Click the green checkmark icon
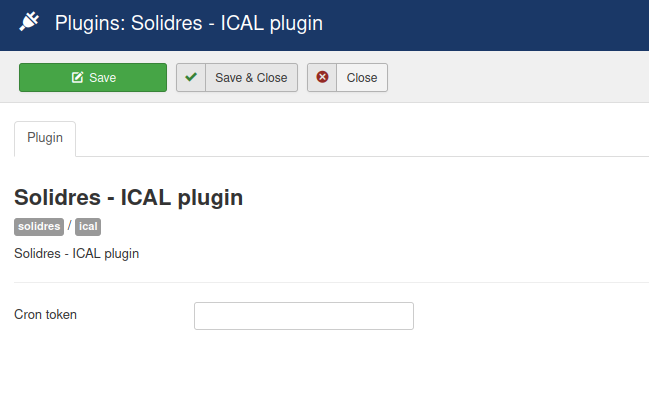Image resolution: width=649 pixels, height=405 pixels. (x=191, y=78)
